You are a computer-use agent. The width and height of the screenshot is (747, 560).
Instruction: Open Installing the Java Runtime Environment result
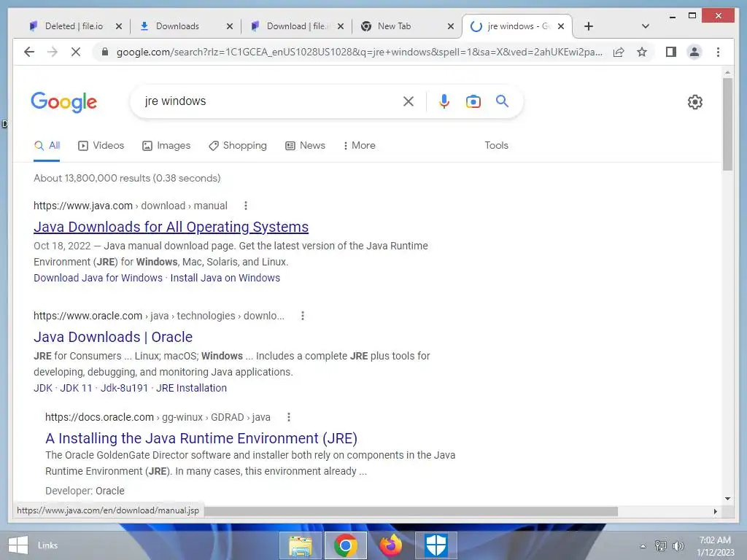click(201, 438)
